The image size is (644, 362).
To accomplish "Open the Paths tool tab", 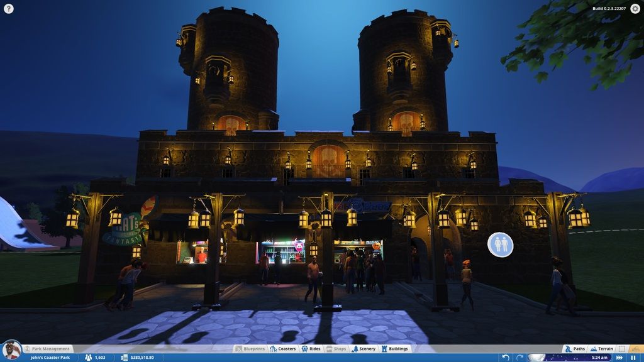I will click(x=575, y=349).
